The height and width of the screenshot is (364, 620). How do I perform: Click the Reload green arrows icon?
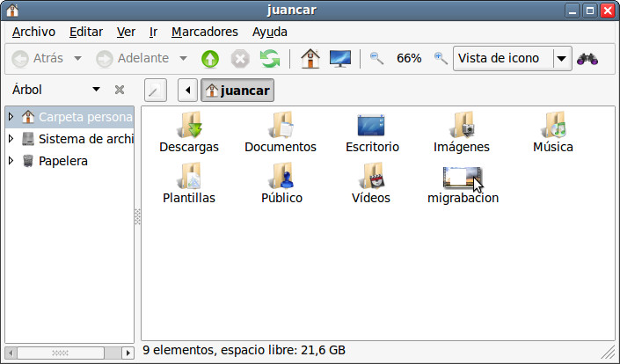(270, 59)
